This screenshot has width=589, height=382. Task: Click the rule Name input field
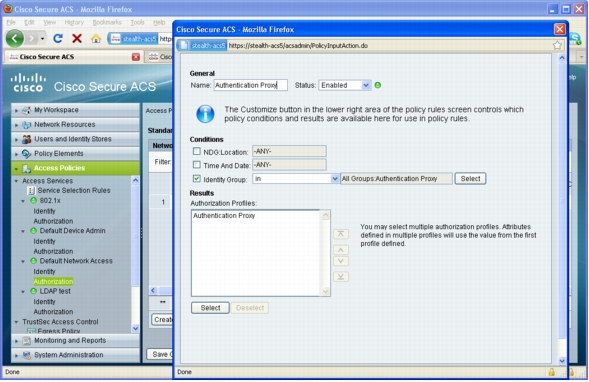[x=251, y=85]
